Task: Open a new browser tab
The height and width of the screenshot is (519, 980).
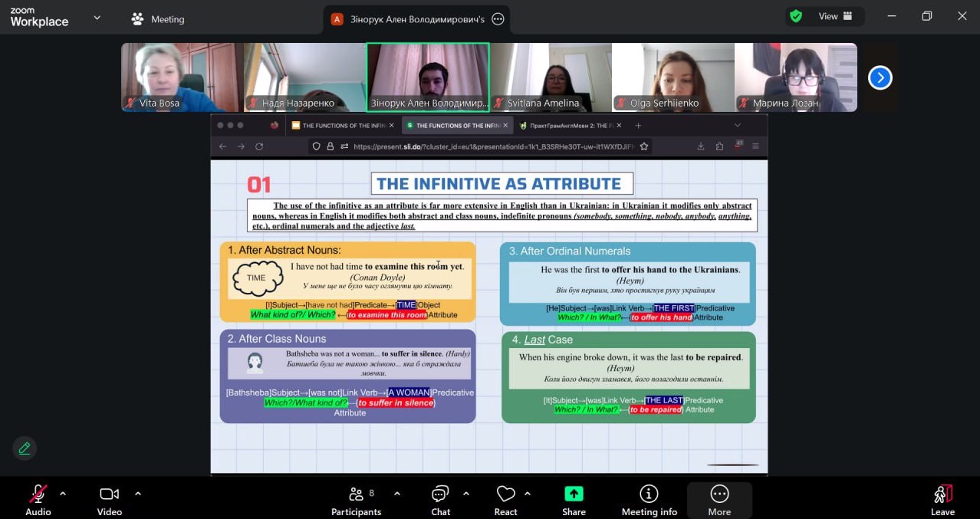Action: 638,126
